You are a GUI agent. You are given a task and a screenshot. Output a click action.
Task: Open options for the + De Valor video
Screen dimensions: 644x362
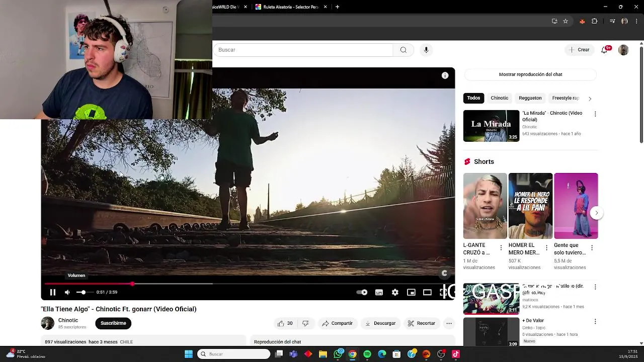pos(595,322)
